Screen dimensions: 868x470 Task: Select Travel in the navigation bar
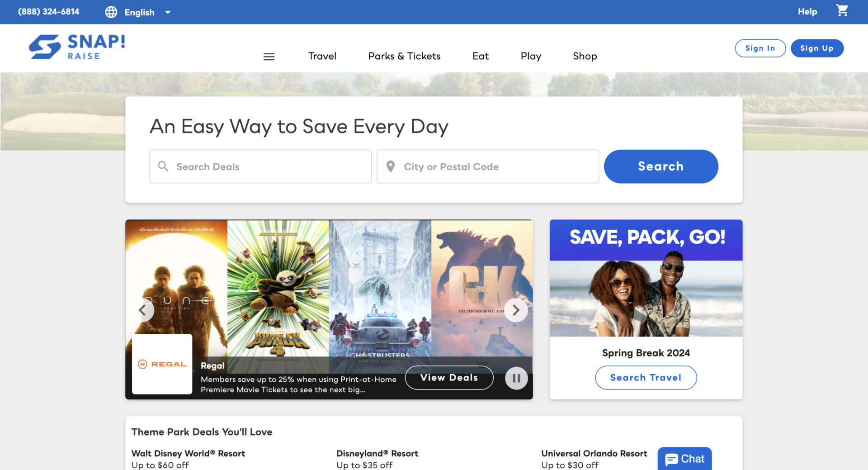pyautogui.click(x=322, y=56)
